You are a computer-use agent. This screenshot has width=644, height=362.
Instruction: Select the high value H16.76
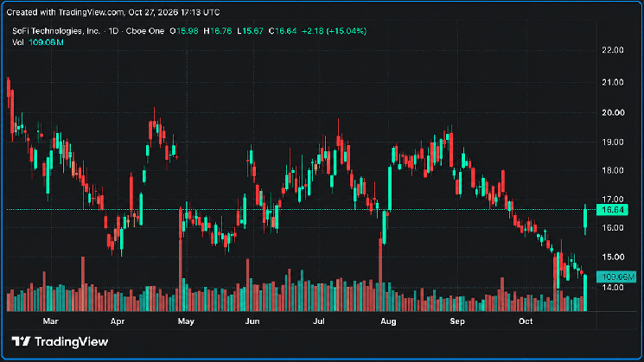click(218, 31)
